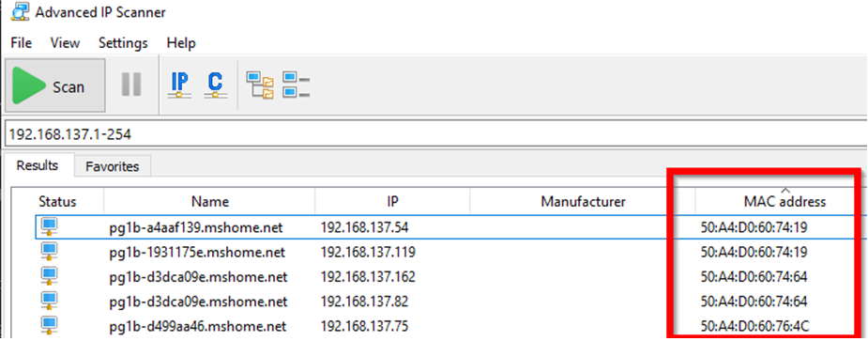Click the IP toolbar icon
The image size is (868, 341).
179,85
